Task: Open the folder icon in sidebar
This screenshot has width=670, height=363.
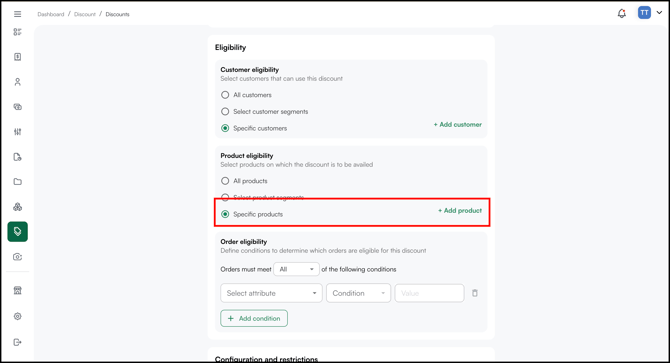Action: tap(18, 182)
